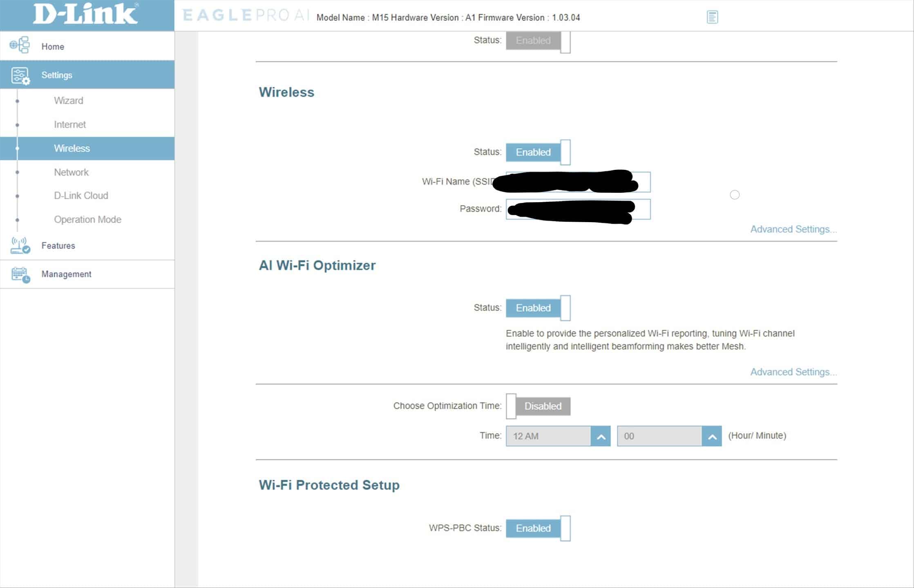Toggle the Wireless Status switch

coord(538,152)
